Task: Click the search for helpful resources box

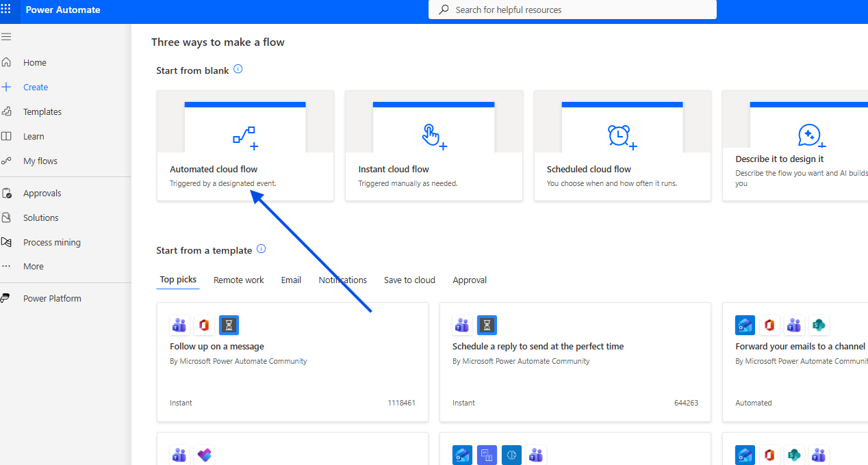Action: (572, 10)
